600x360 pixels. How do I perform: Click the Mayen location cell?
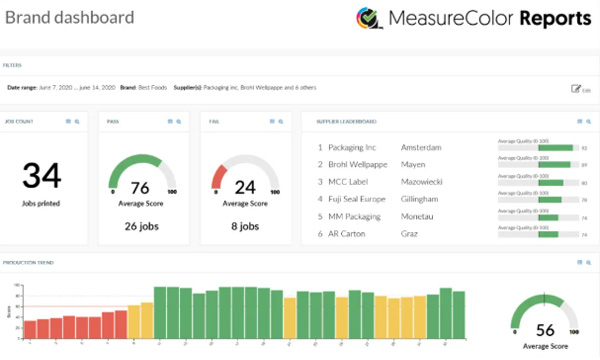pos(413,165)
